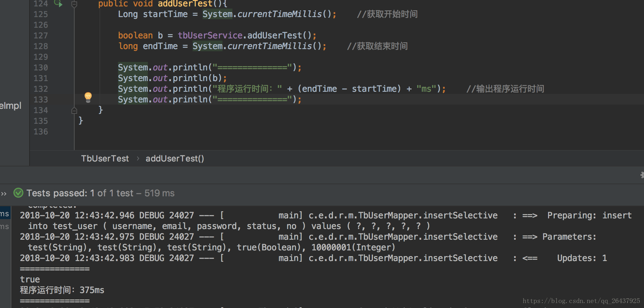Click on startTime variable declaration in line 125

(165, 14)
